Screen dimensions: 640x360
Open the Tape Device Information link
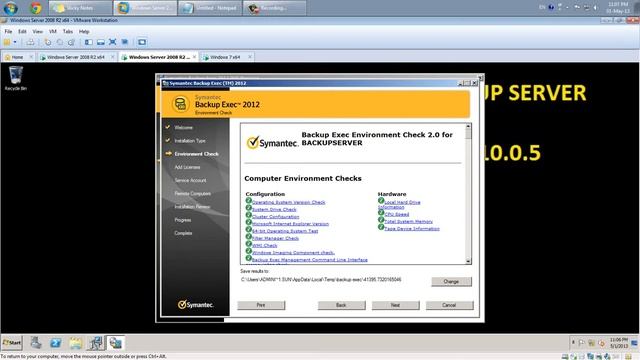click(x=412, y=229)
